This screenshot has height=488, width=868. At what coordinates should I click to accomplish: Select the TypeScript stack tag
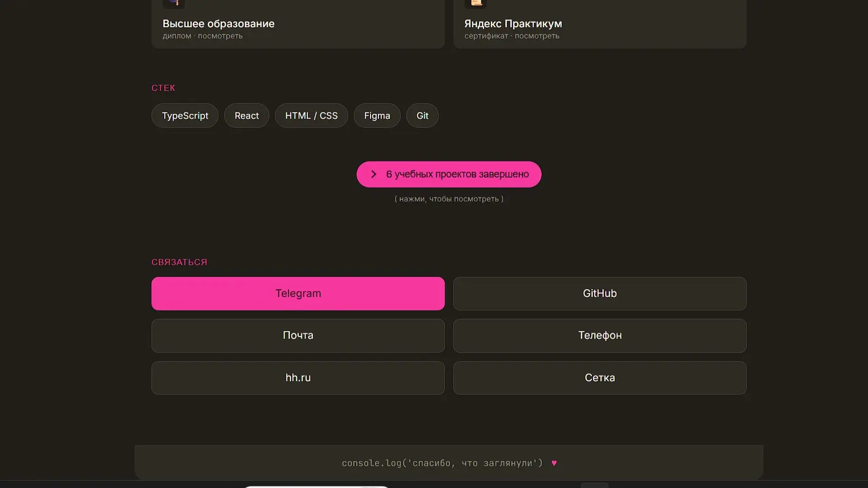click(185, 116)
